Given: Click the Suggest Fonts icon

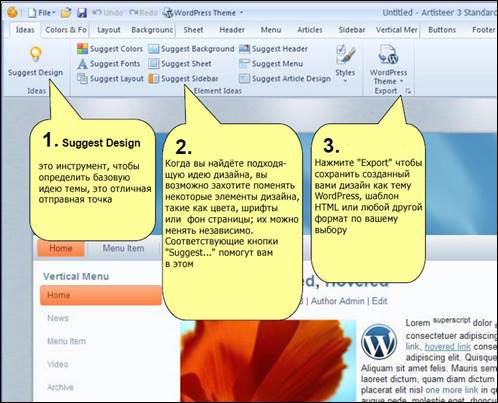Looking at the screenshot, I should pyautogui.click(x=82, y=64).
